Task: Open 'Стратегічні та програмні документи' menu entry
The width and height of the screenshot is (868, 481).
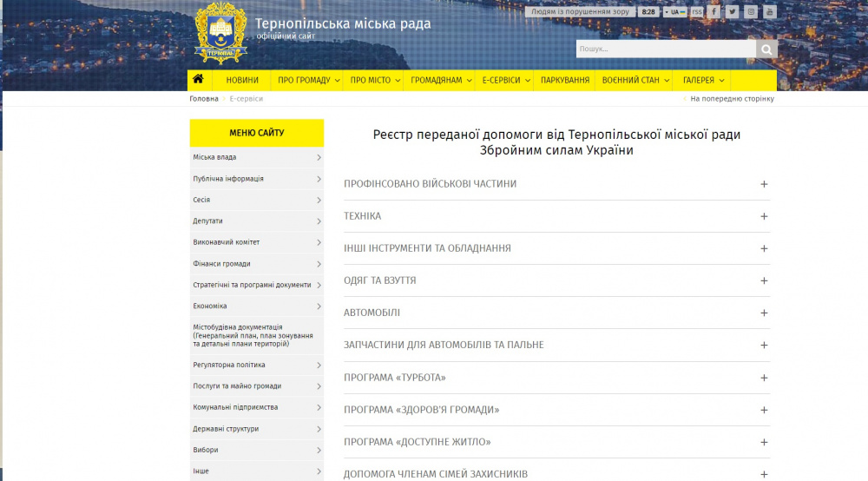Action: [257, 285]
